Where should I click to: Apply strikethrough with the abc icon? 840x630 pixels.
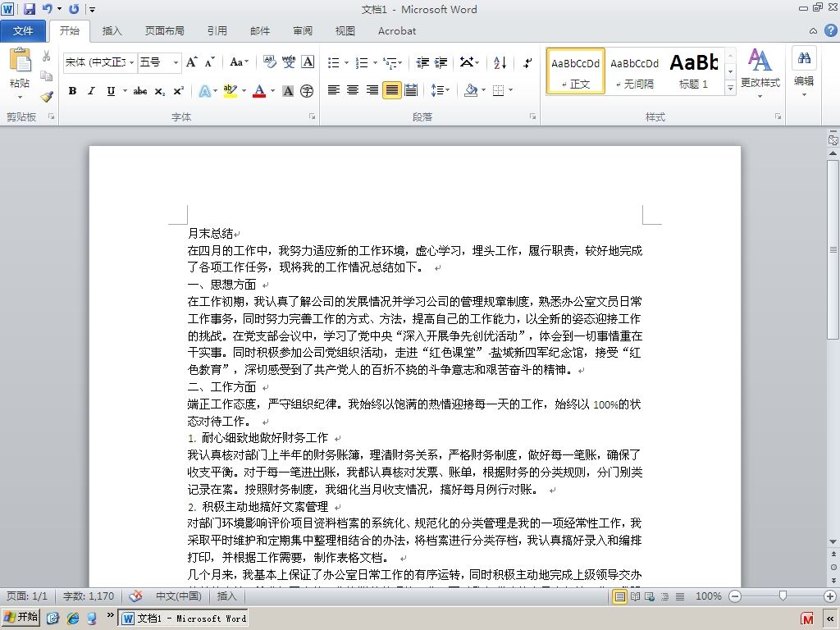point(139,91)
